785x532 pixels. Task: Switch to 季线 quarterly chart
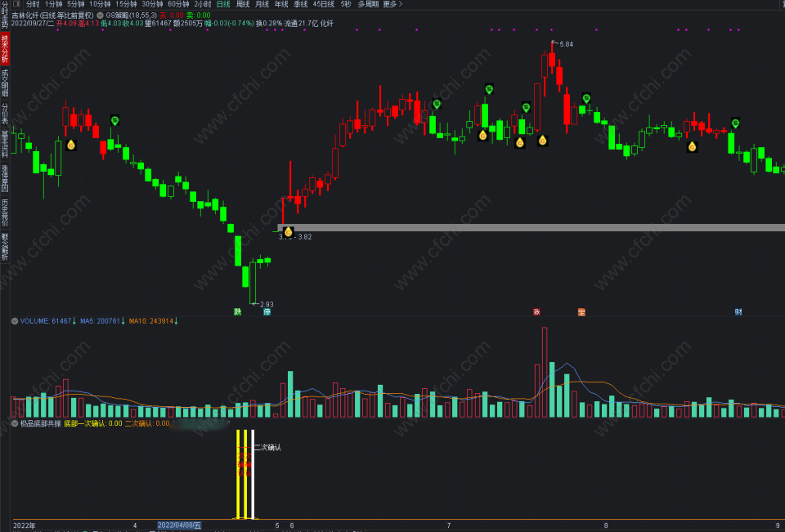300,4
